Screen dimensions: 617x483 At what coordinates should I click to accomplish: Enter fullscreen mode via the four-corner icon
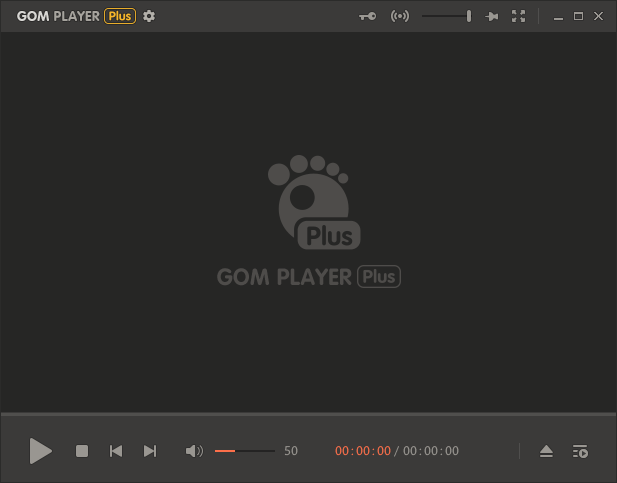point(518,16)
